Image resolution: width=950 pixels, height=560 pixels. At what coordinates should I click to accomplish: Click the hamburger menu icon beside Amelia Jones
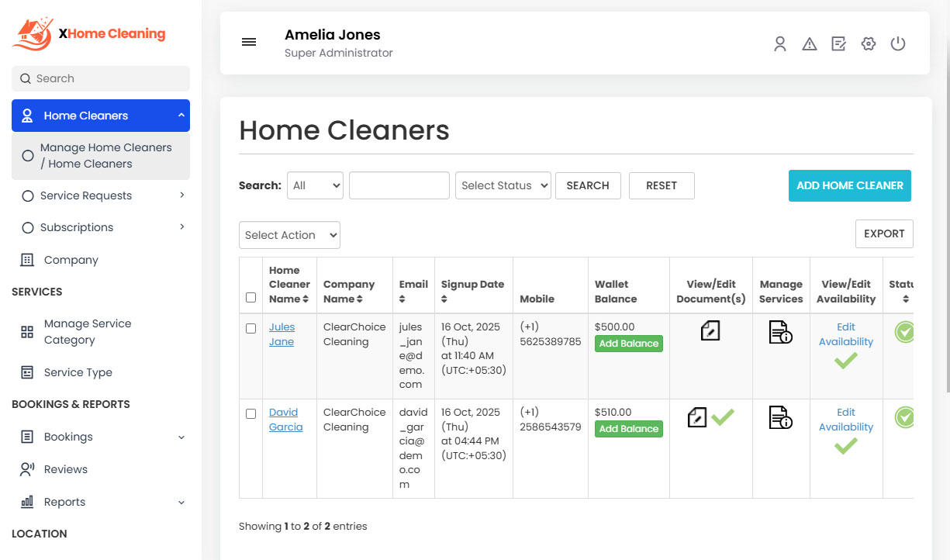249,42
